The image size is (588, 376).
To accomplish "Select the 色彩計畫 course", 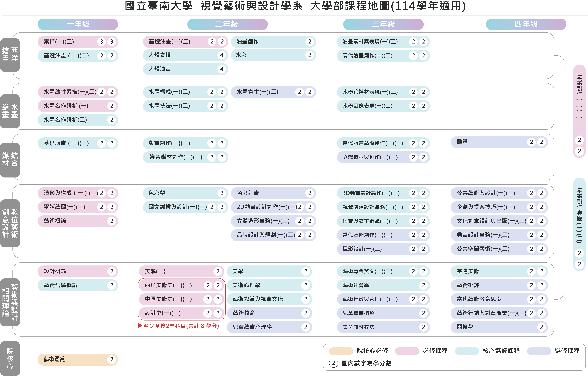I will pyautogui.click(x=273, y=193).
